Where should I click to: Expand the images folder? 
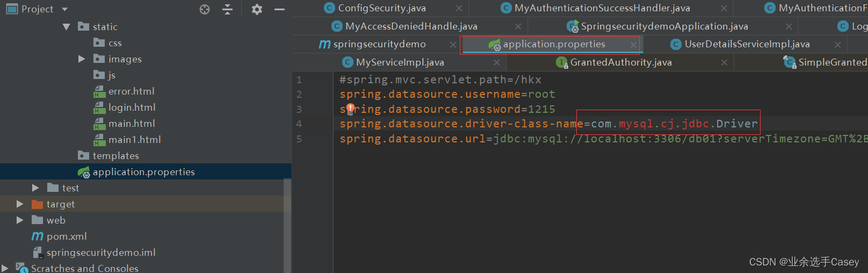82,59
